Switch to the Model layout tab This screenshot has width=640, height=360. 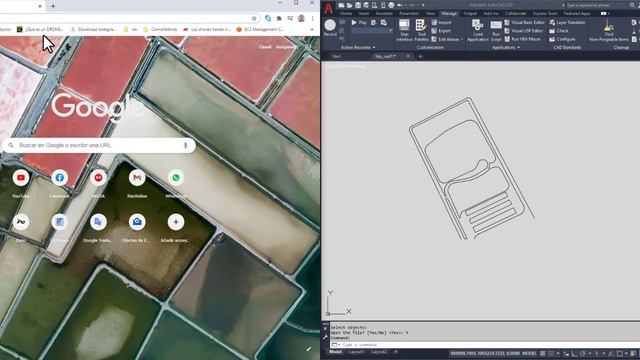click(x=335, y=352)
